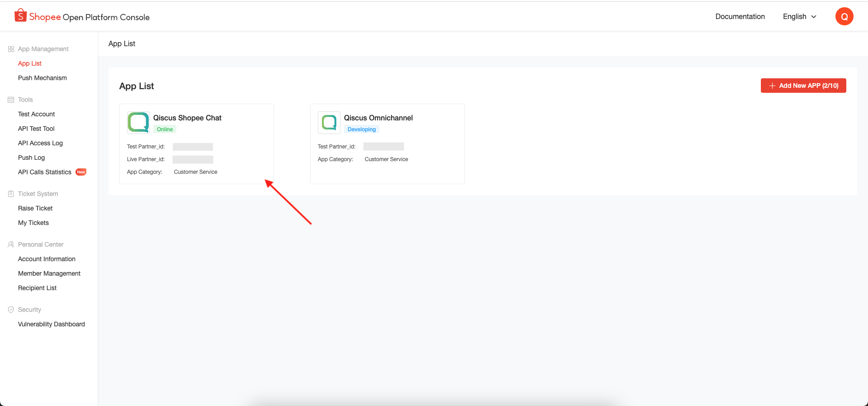Screen dimensions: 868x406
Task: Click Live Partner_id value in Shopee Chat card
Action: (x=193, y=159)
